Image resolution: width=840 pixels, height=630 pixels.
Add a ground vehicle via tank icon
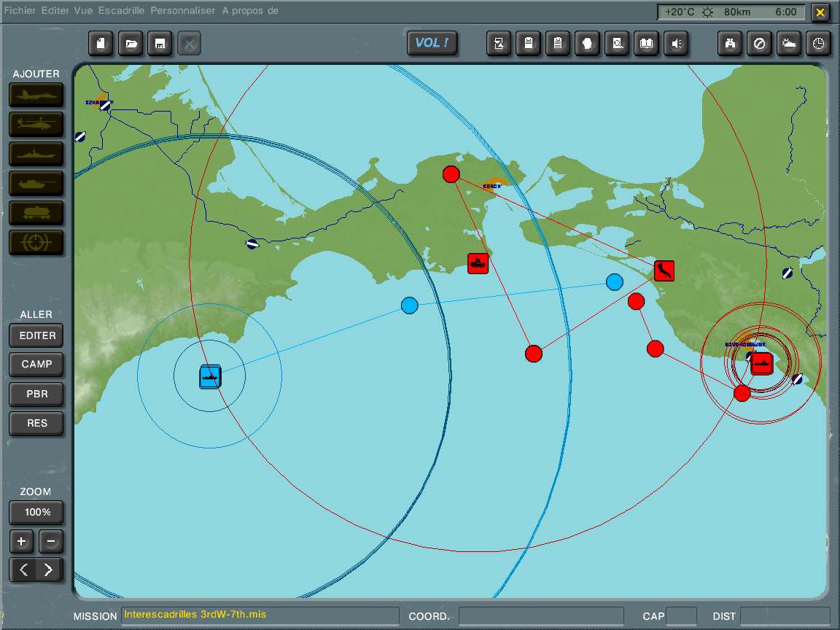[x=36, y=184]
